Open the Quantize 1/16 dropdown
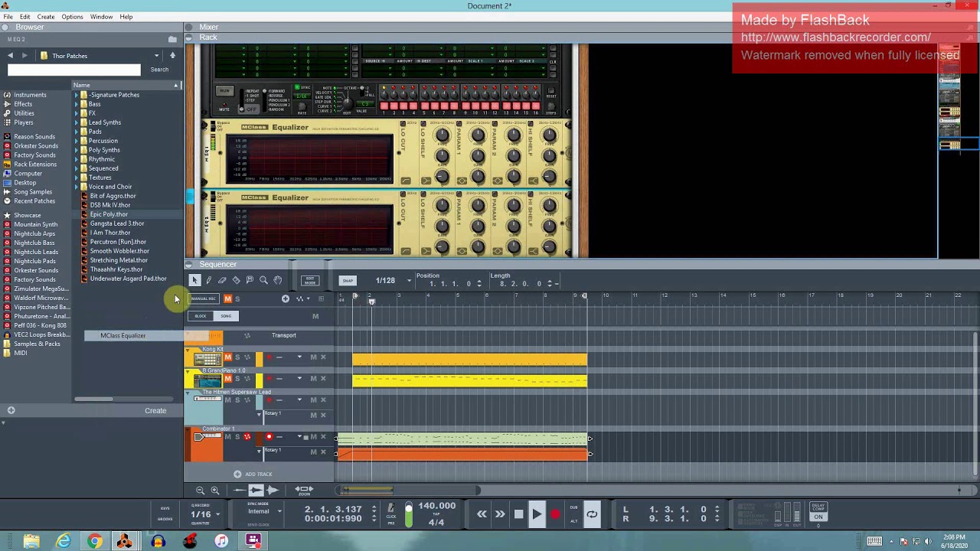Image resolution: width=980 pixels, height=551 pixels. [x=217, y=514]
